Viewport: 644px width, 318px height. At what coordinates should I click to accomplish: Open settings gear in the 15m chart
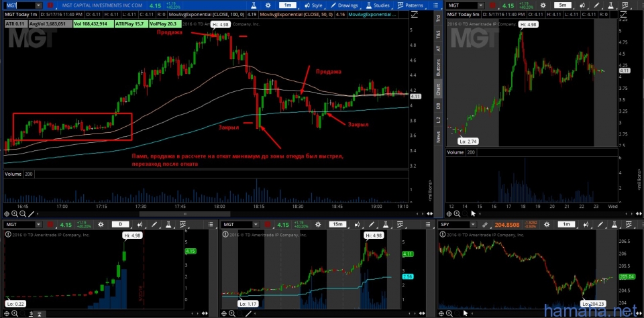[318, 225]
